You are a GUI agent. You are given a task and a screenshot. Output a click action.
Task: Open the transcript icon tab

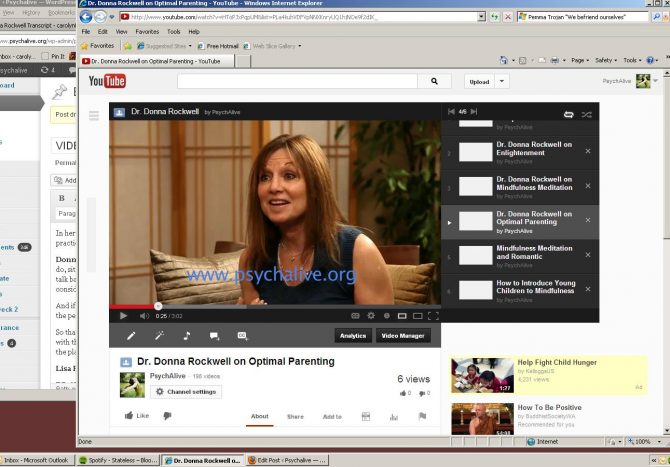tap(366, 417)
